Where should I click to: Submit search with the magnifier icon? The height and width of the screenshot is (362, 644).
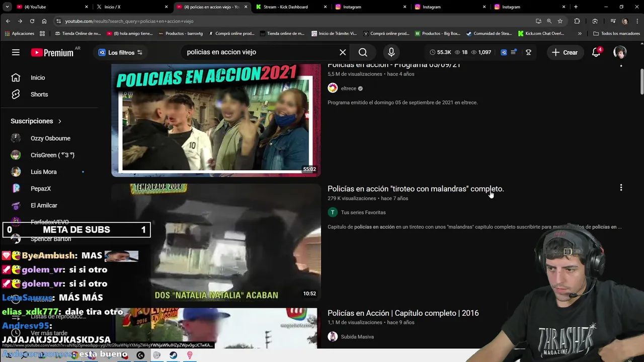click(363, 52)
